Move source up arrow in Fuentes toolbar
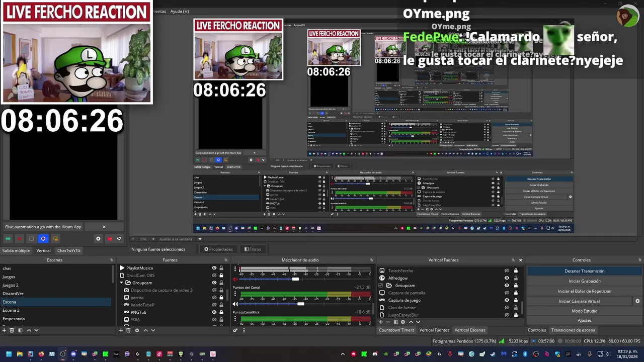 tap(145, 330)
